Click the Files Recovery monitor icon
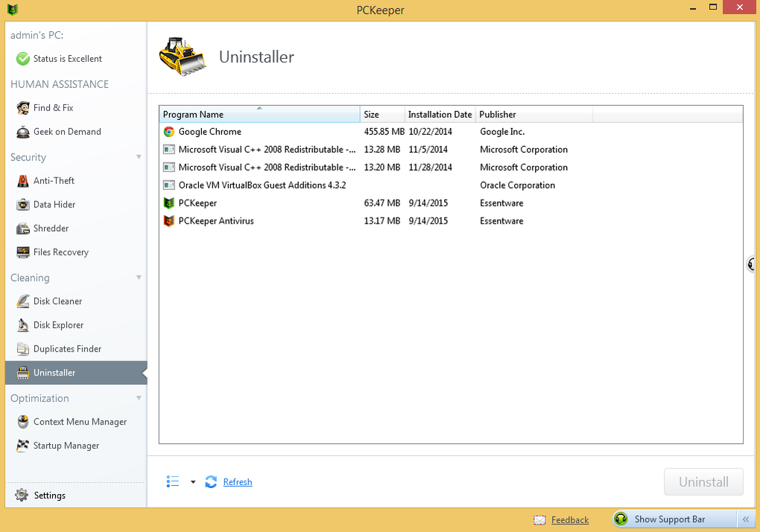This screenshot has height=532, width=760. [23, 252]
